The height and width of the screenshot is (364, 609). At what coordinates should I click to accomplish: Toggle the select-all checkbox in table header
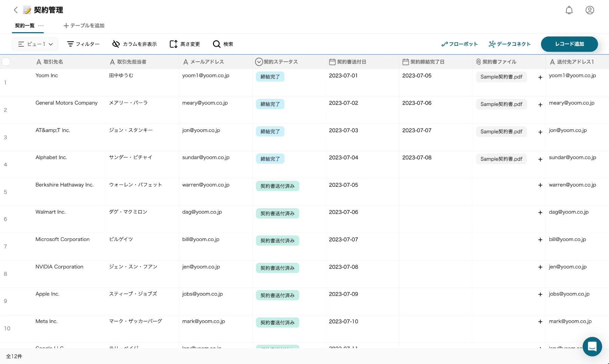(x=6, y=62)
